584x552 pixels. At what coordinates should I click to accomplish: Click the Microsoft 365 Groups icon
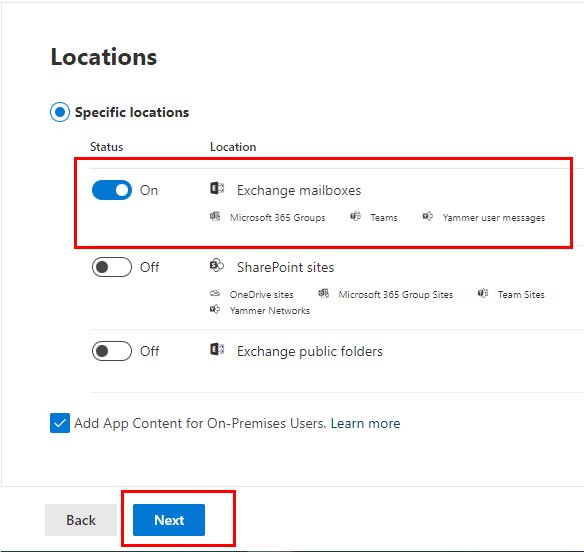(215, 216)
